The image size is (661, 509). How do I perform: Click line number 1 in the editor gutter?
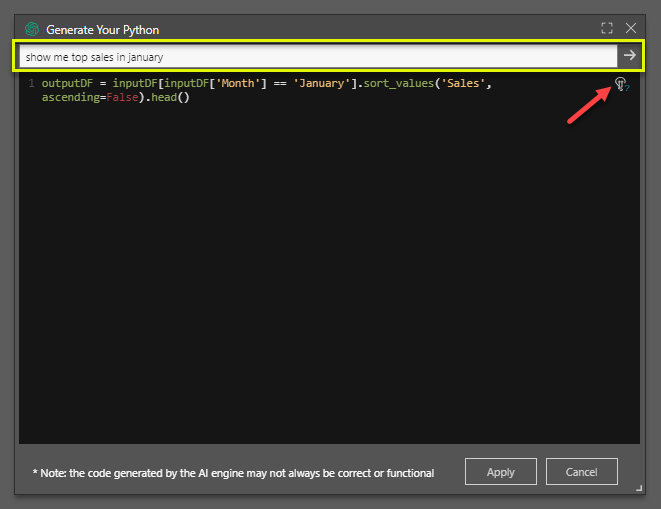tap(31, 83)
